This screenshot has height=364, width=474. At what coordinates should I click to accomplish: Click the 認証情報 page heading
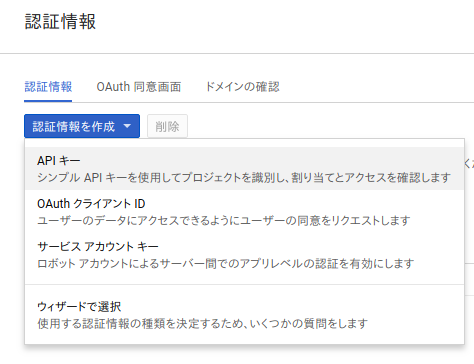pyautogui.click(x=60, y=22)
